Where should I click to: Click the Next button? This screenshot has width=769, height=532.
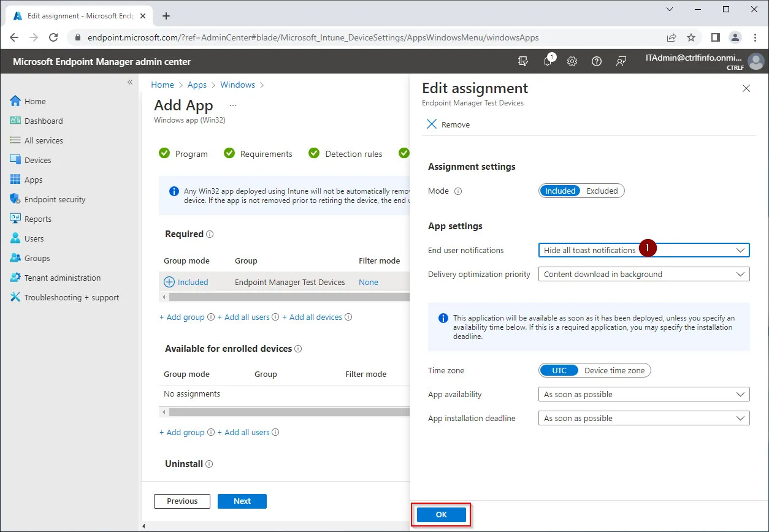click(242, 501)
